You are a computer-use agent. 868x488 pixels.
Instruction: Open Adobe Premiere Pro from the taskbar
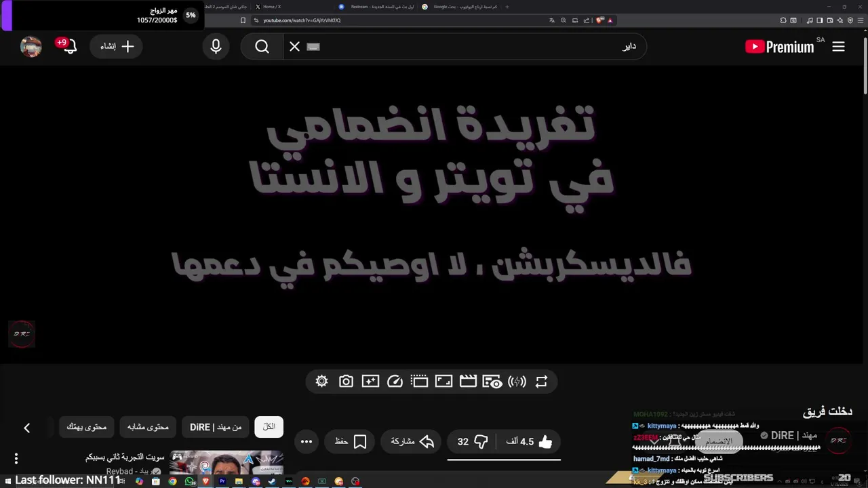222,481
